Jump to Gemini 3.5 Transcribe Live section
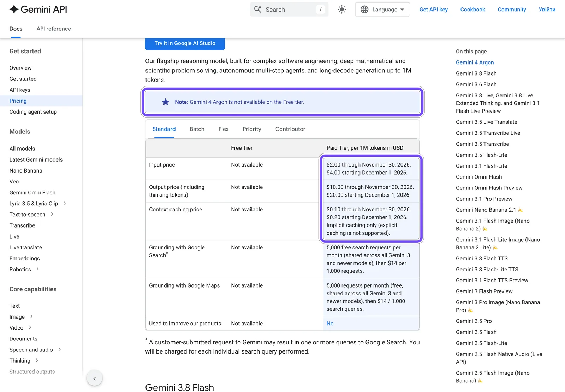The height and width of the screenshot is (392, 565). (x=488, y=133)
